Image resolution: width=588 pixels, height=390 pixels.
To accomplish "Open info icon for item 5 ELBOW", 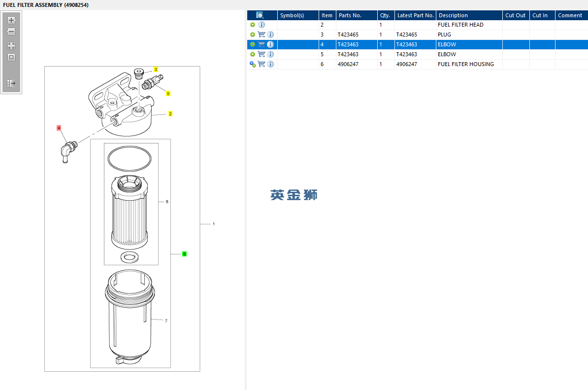I will (270, 54).
